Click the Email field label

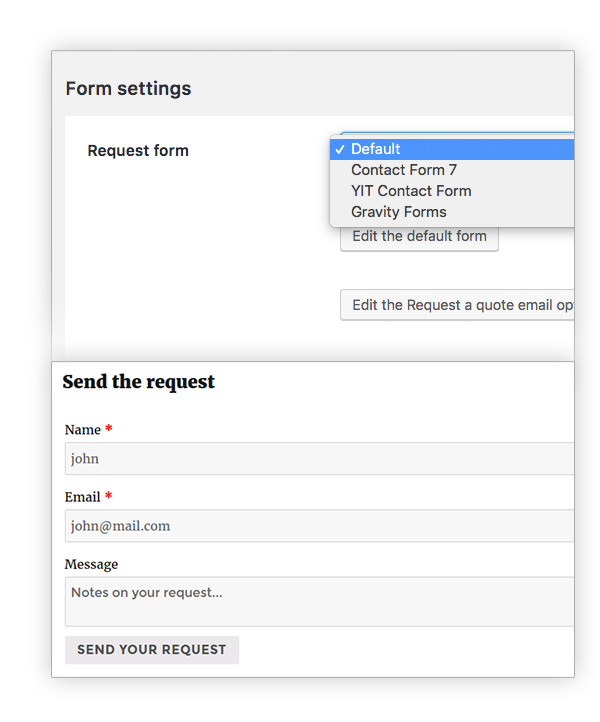click(x=82, y=497)
